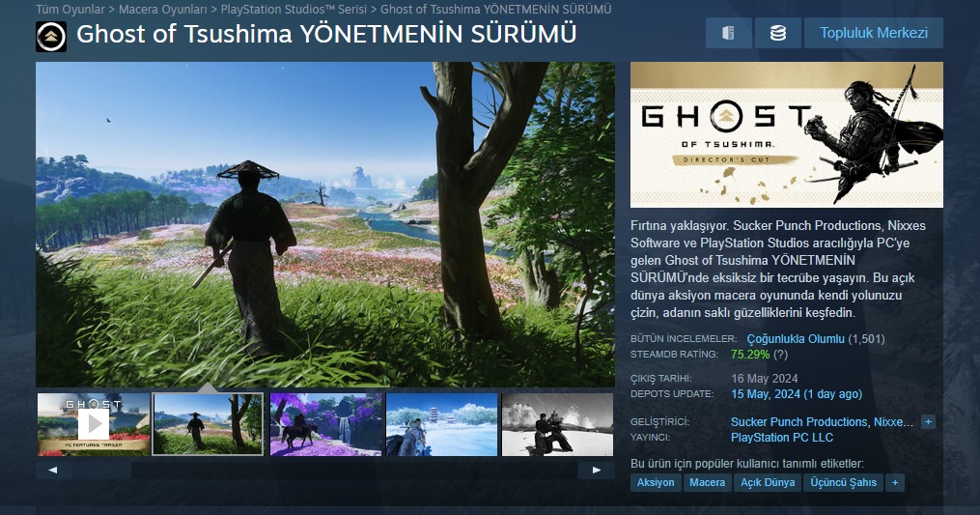Viewport: 980px width, 515px height.
Task: Click the thumbnail strip horizontal scrollbar handle
Action: [101, 470]
